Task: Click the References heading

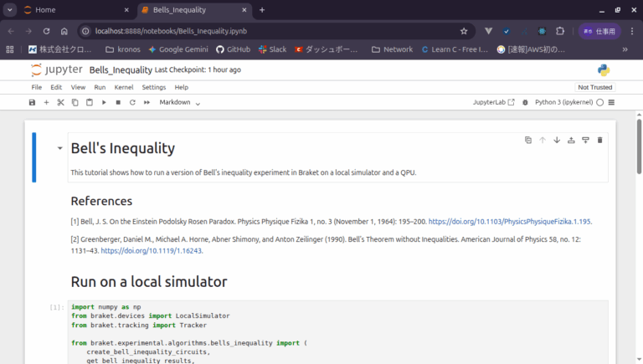Action: 101,202
